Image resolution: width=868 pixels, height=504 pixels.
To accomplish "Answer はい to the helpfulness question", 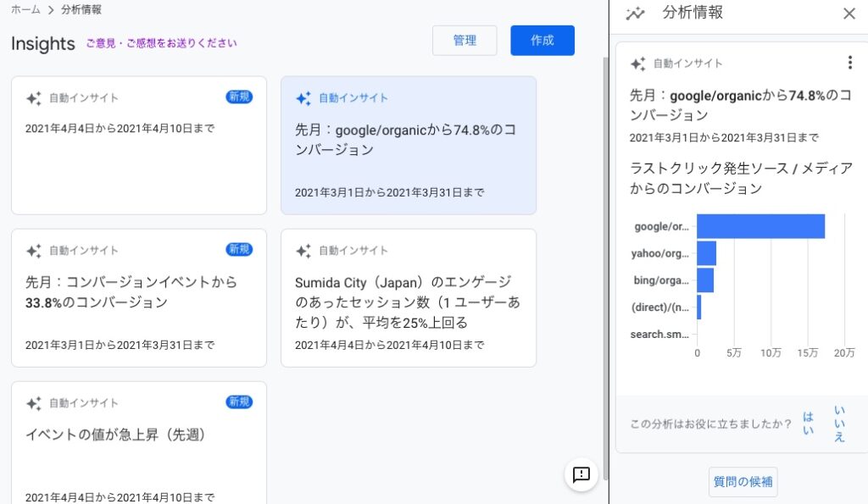I will coord(808,424).
